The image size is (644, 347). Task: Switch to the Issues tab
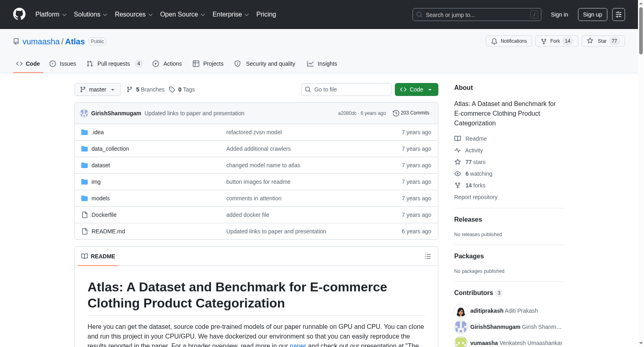pos(63,64)
